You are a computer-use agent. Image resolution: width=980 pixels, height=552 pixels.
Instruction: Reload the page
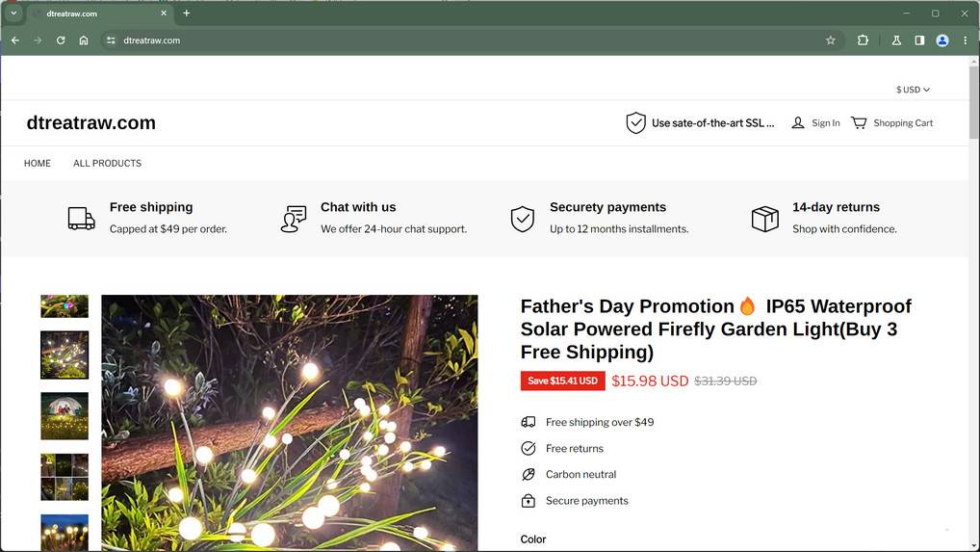coord(61,40)
